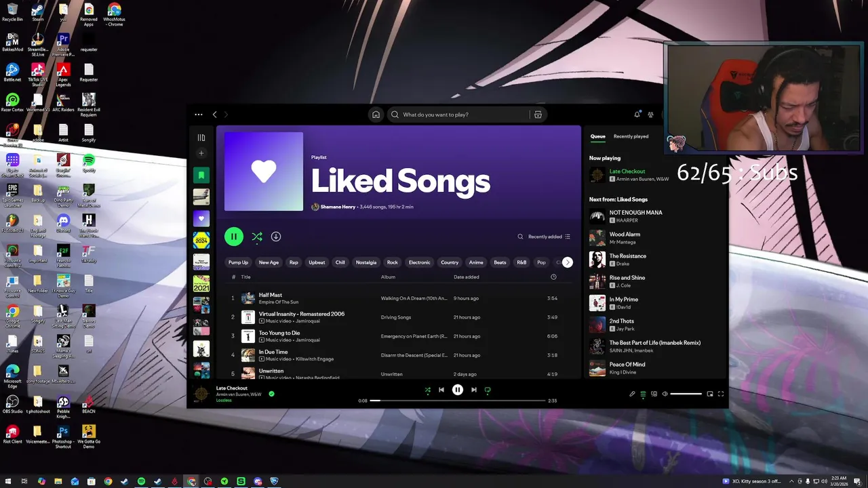The width and height of the screenshot is (868, 488).
Task: Toggle shuffle in the bottom player bar
Action: (x=427, y=390)
